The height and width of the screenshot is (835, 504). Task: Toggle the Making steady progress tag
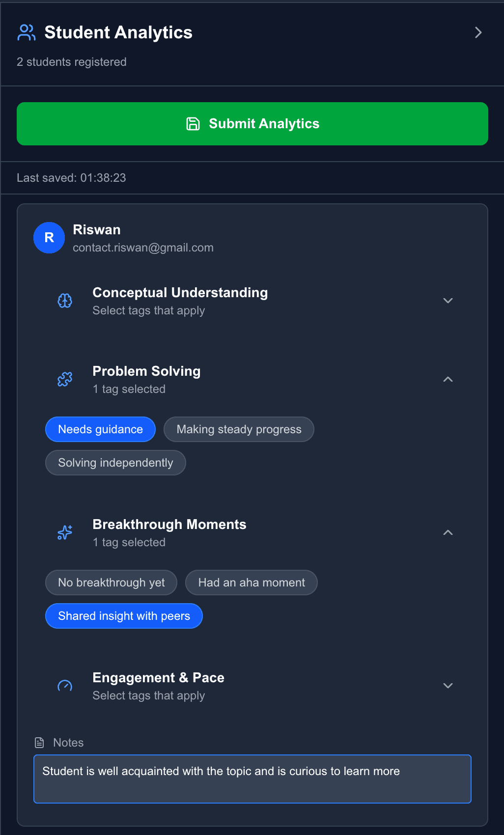[239, 429]
